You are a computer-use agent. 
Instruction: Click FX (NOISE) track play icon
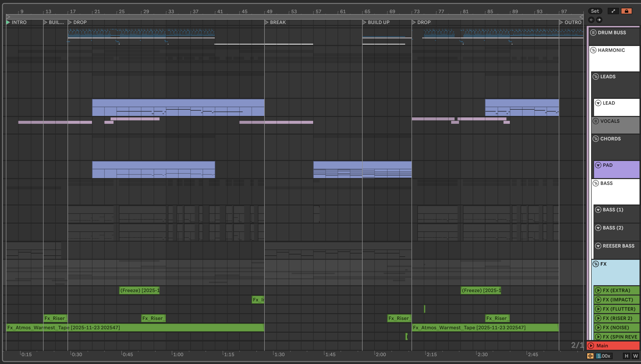(x=598, y=328)
